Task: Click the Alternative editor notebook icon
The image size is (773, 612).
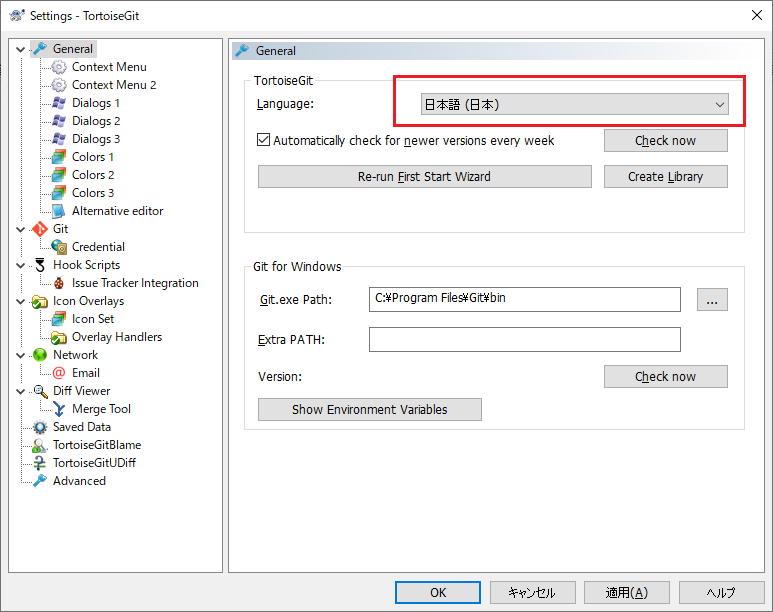Action: pyautogui.click(x=59, y=211)
